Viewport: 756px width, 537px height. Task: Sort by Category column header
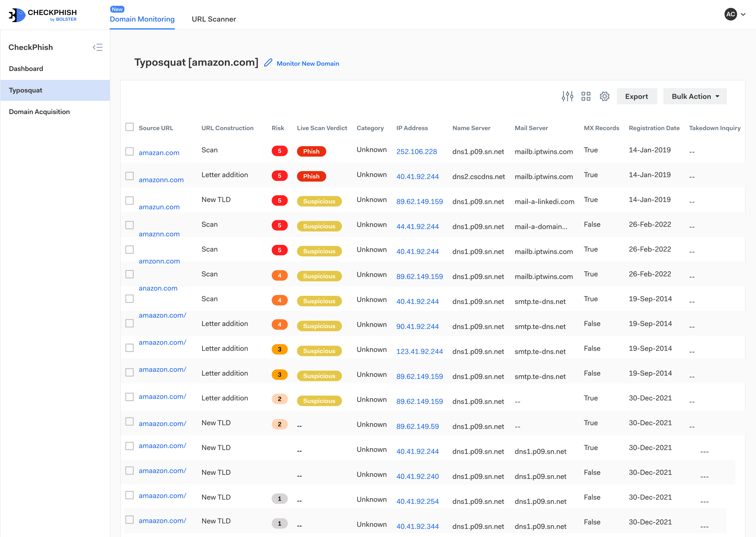coord(370,128)
